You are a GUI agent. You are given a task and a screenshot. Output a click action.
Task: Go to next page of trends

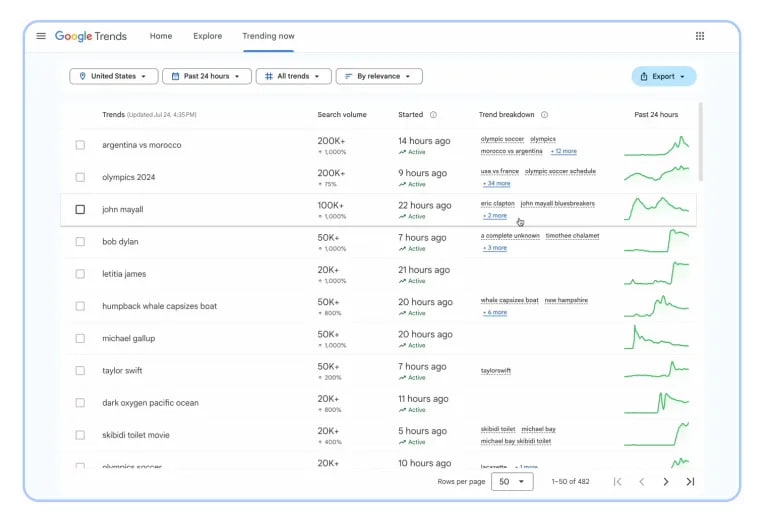coord(665,482)
